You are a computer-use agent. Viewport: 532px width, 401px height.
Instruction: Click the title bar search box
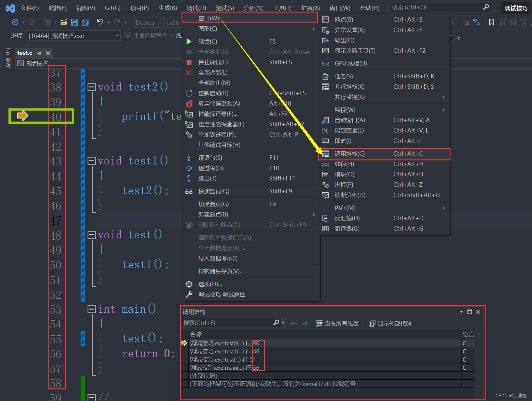coord(440,7)
